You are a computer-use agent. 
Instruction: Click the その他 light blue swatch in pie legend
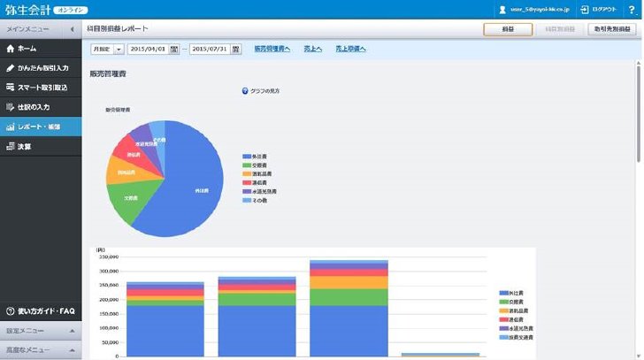[x=247, y=200]
